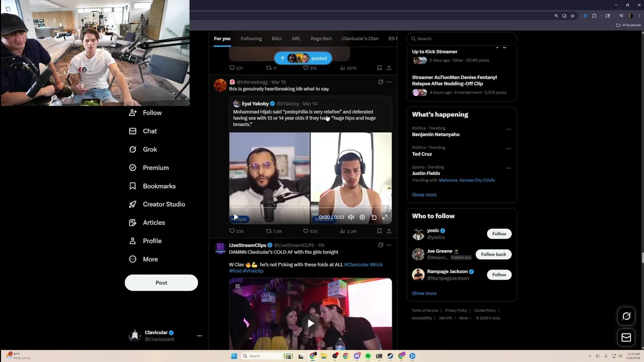Open Premium from the sidebar

tap(148, 167)
